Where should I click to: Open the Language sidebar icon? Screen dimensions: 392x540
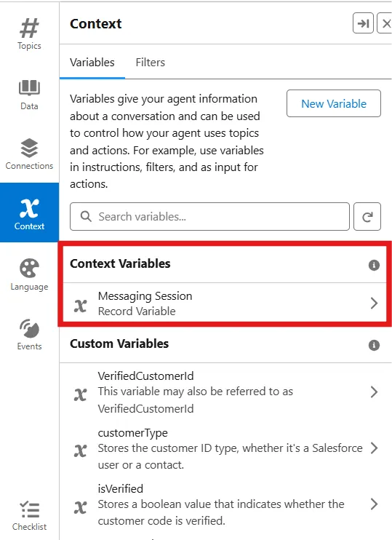coord(29,274)
